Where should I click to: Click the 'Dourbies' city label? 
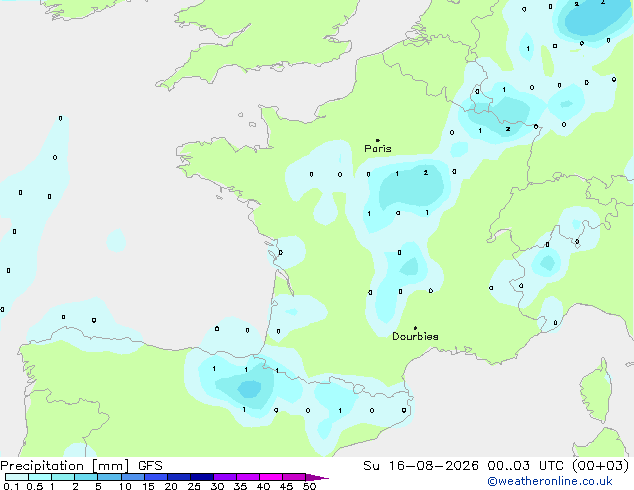(x=415, y=336)
